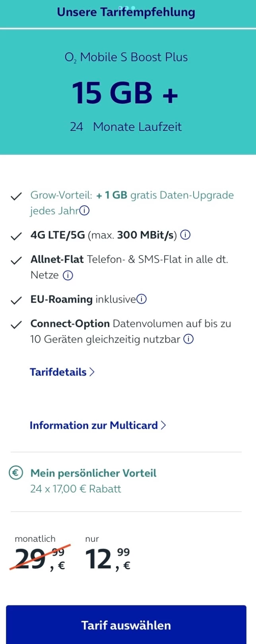
Task: Select the O2 Mobile S Boost Plus title
Action: click(126, 57)
